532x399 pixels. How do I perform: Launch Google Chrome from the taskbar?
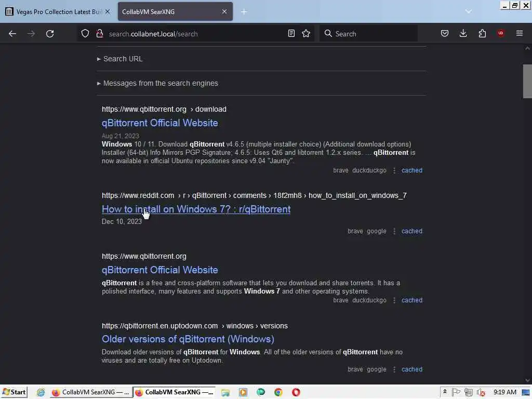[x=278, y=393]
